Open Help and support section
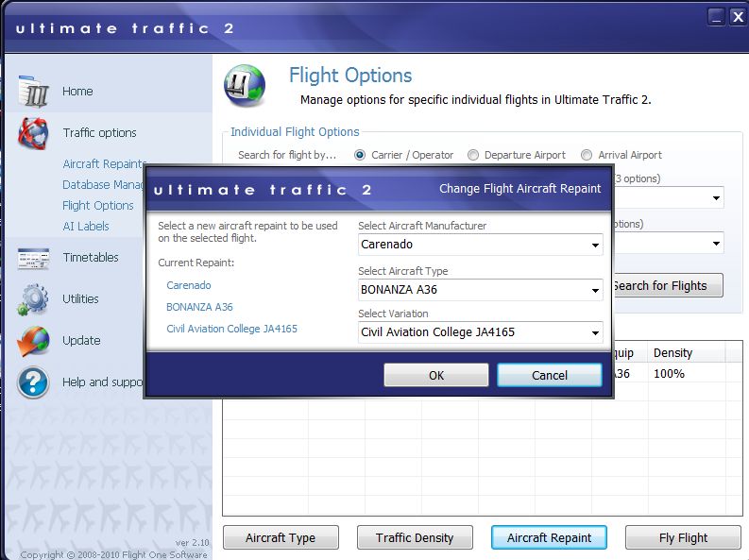Screen dimensions: 749x560 [103, 382]
